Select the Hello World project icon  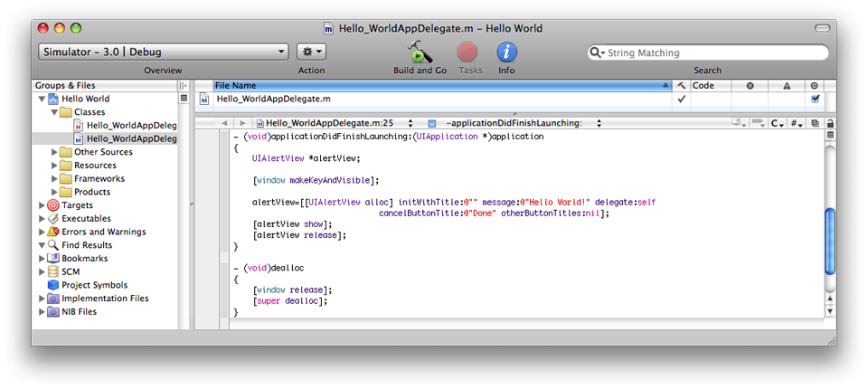53,99
